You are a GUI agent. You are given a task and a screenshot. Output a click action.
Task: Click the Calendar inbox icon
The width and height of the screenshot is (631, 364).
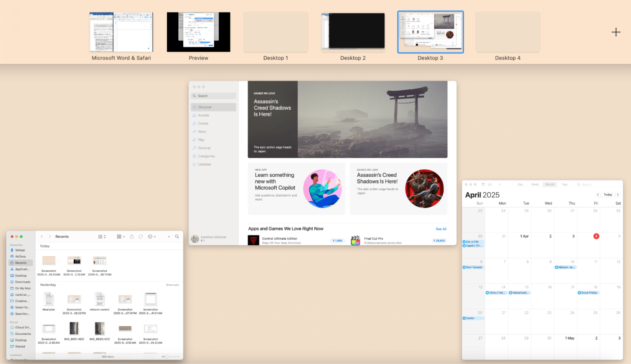[490, 184]
